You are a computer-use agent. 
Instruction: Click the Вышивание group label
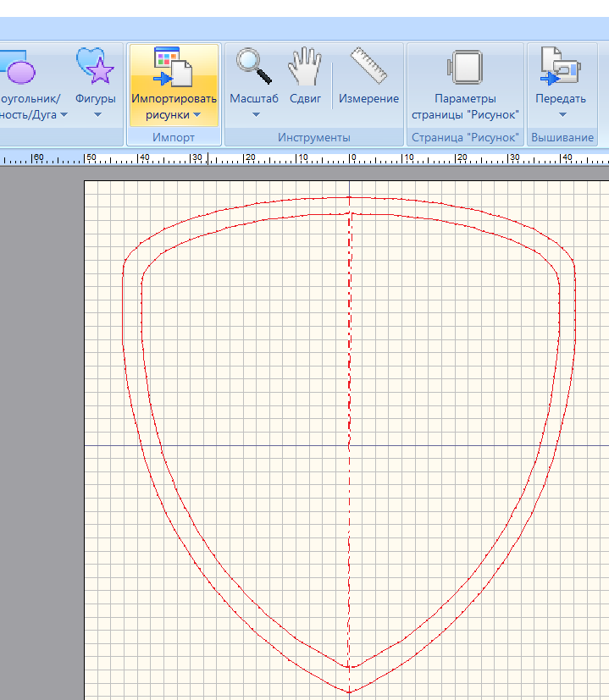point(562,137)
